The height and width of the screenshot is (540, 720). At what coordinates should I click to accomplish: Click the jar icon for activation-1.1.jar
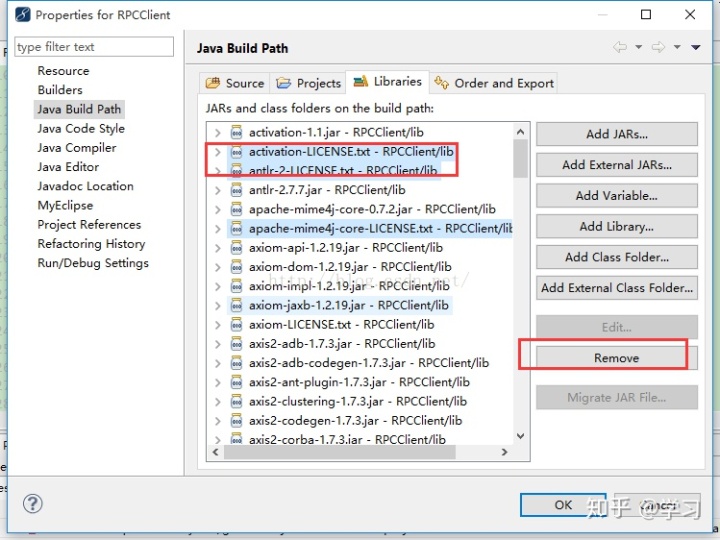click(236, 132)
